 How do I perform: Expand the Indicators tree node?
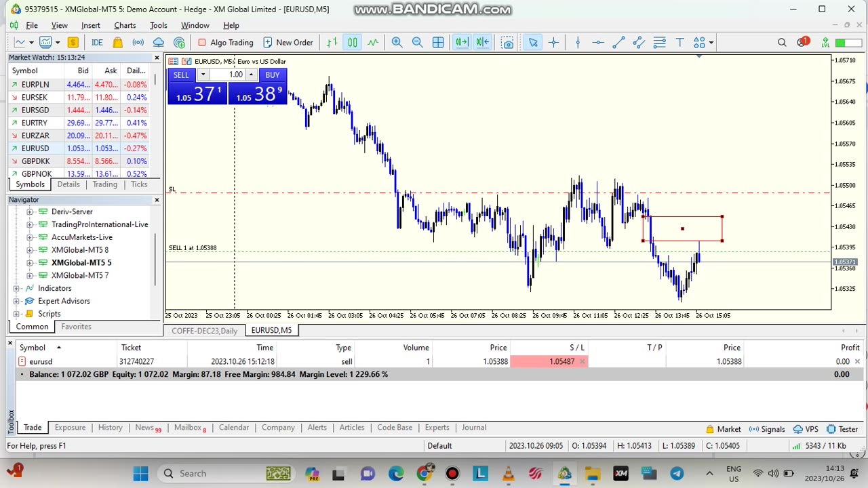click(x=16, y=288)
